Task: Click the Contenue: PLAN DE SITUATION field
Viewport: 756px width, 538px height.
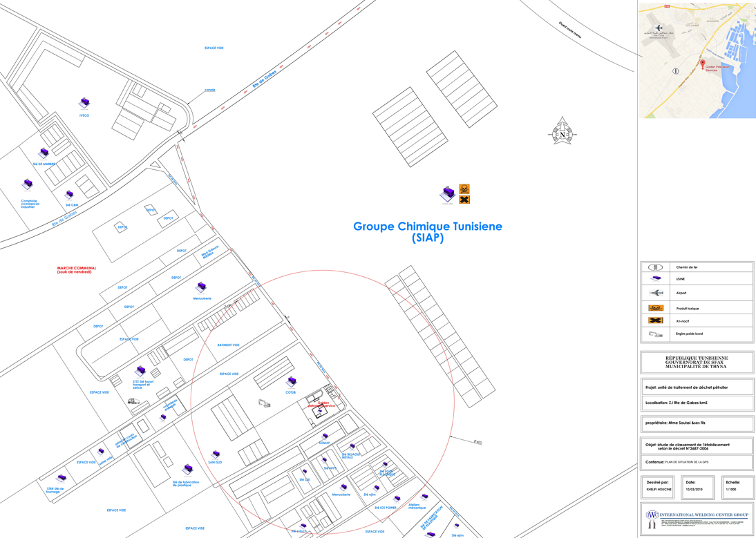Action: (x=697, y=463)
